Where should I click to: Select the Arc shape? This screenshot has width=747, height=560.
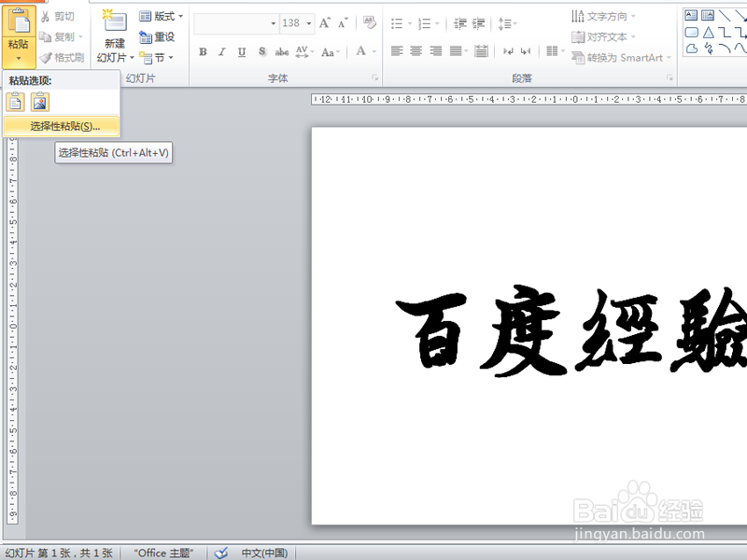(x=725, y=49)
